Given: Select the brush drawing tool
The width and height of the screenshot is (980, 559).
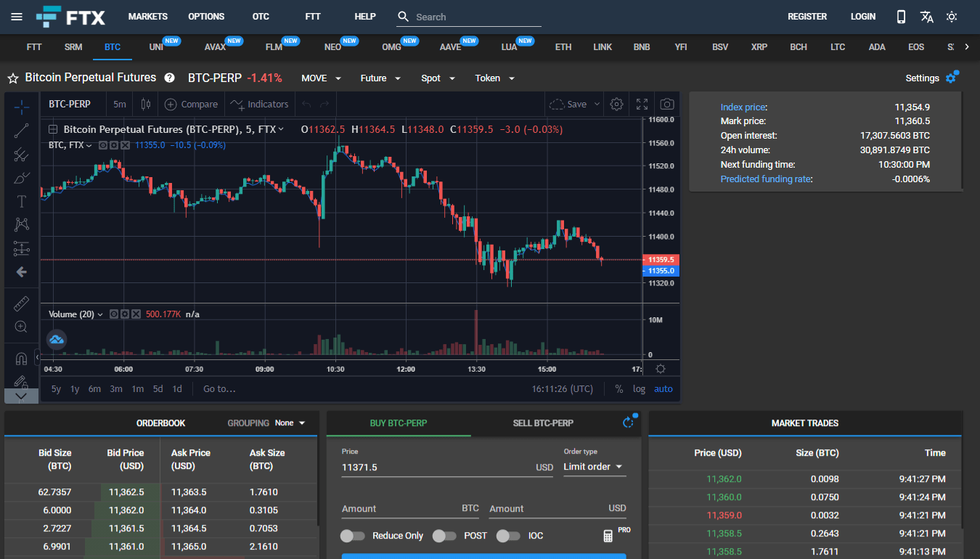Looking at the screenshot, I should click(22, 178).
